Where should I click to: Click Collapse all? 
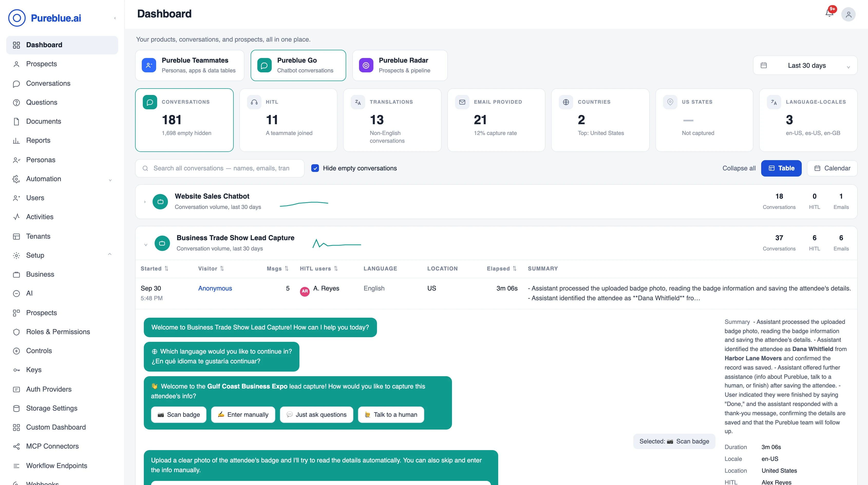point(739,168)
